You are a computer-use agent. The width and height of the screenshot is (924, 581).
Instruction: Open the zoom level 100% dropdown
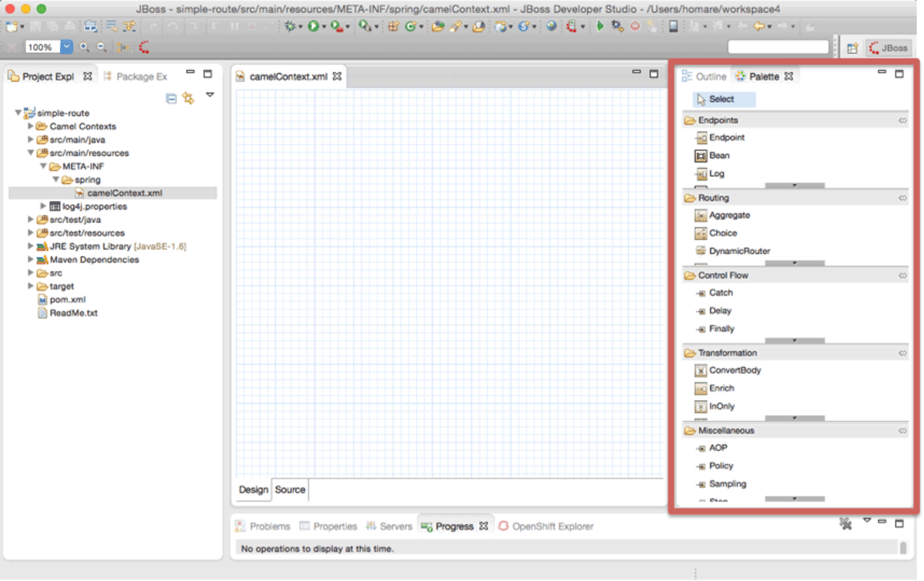[67, 47]
